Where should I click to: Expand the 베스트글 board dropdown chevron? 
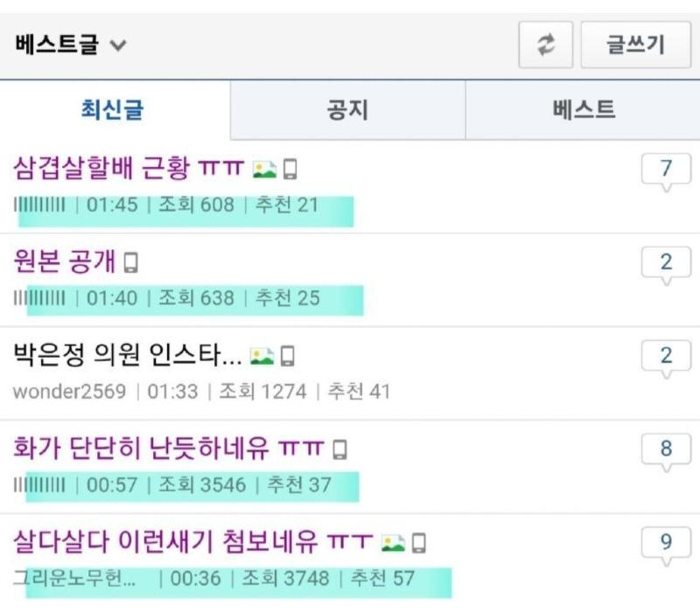(118, 45)
